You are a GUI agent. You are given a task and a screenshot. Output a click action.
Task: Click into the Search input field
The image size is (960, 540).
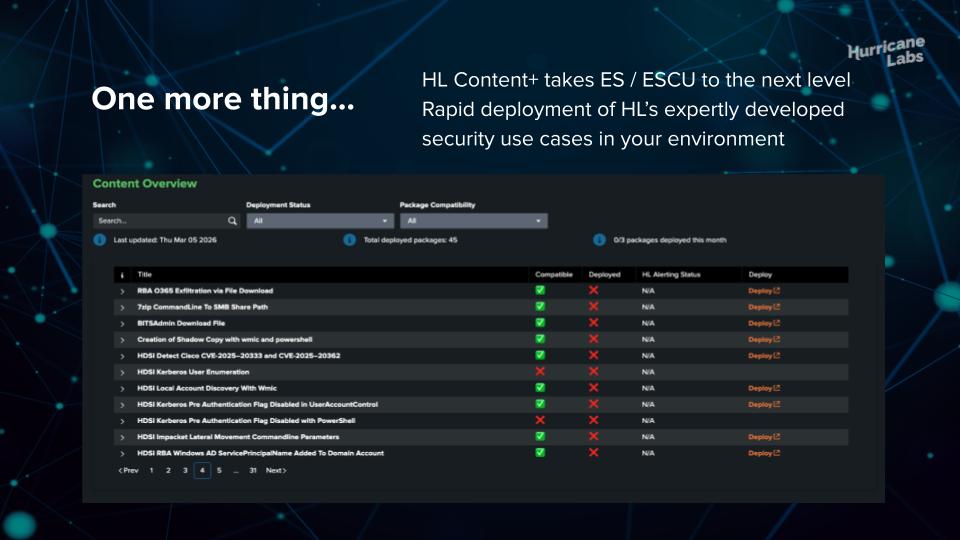pos(160,221)
